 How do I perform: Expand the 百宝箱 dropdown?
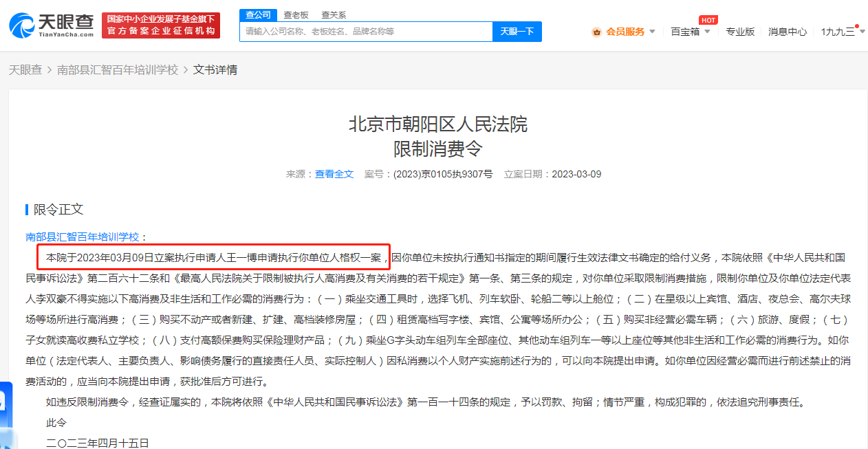pos(691,32)
